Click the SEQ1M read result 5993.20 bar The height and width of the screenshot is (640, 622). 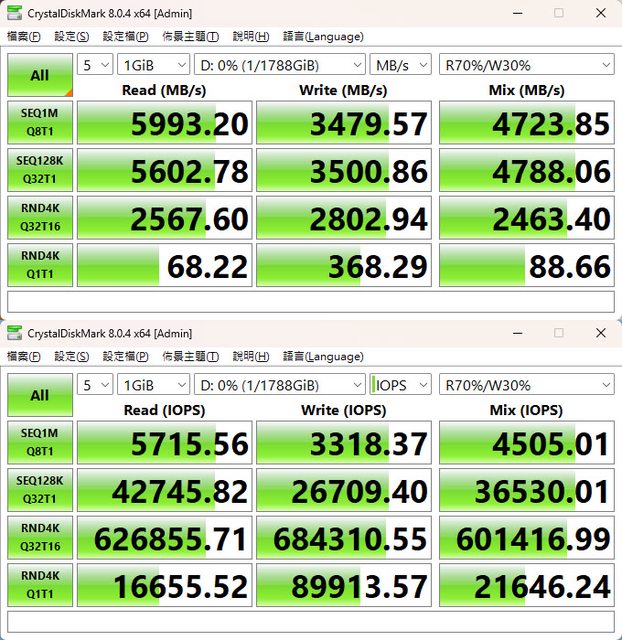click(164, 124)
